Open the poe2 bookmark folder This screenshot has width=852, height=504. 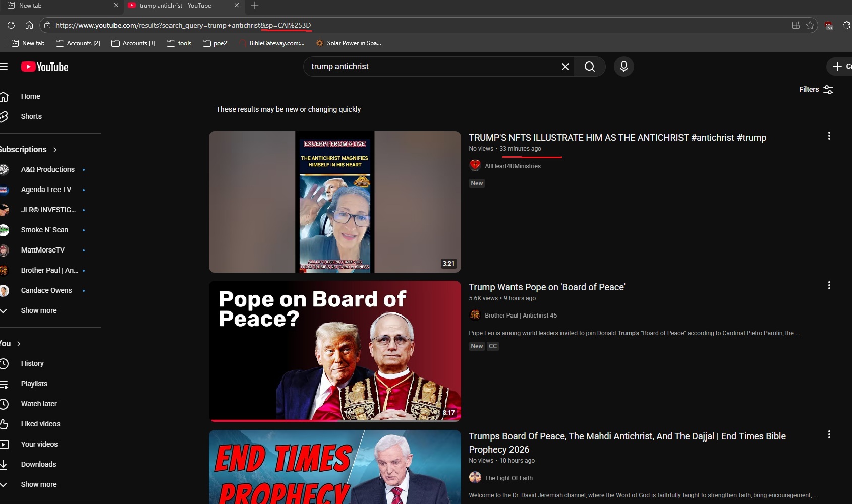tap(215, 43)
